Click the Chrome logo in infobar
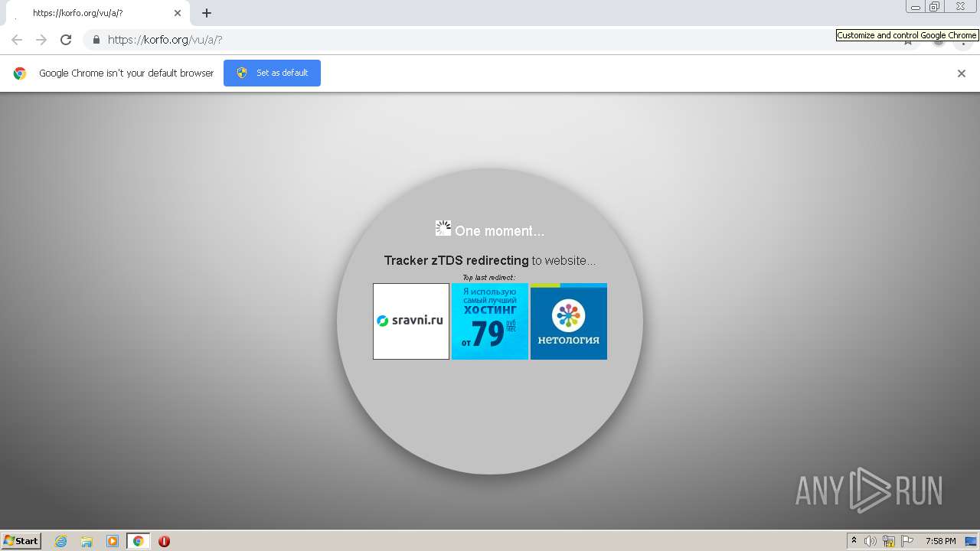The width and height of the screenshot is (980, 551). pos(20,73)
